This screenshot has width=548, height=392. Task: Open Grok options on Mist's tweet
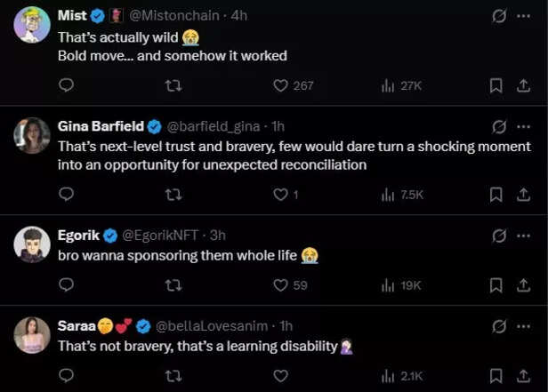(499, 16)
